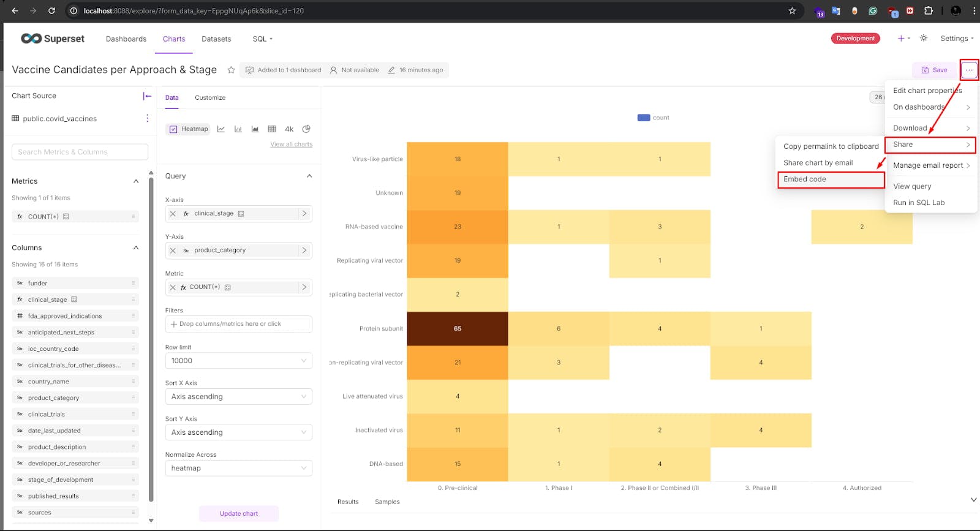
Task: Toggle the theme sun icon
Action: tap(924, 38)
